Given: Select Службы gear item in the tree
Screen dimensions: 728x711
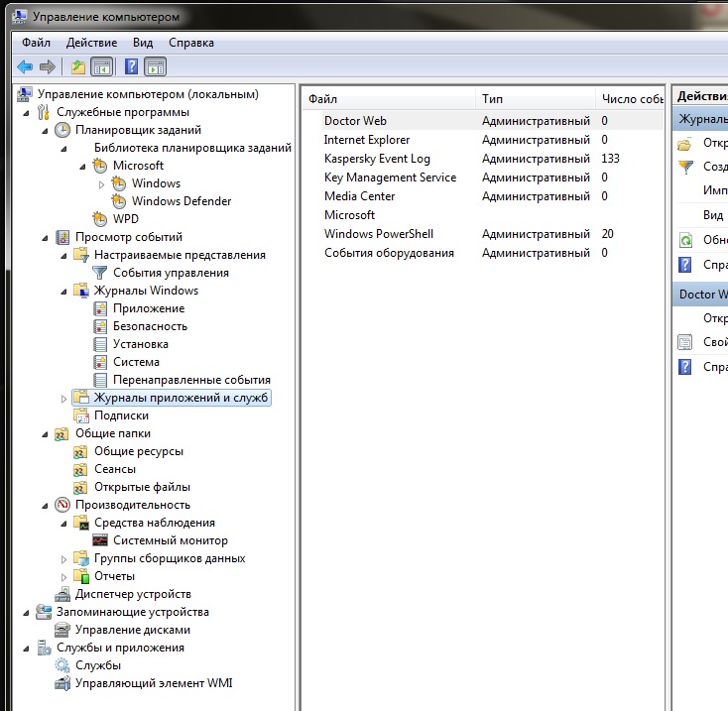Looking at the screenshot, I should (x=98, y=665).
